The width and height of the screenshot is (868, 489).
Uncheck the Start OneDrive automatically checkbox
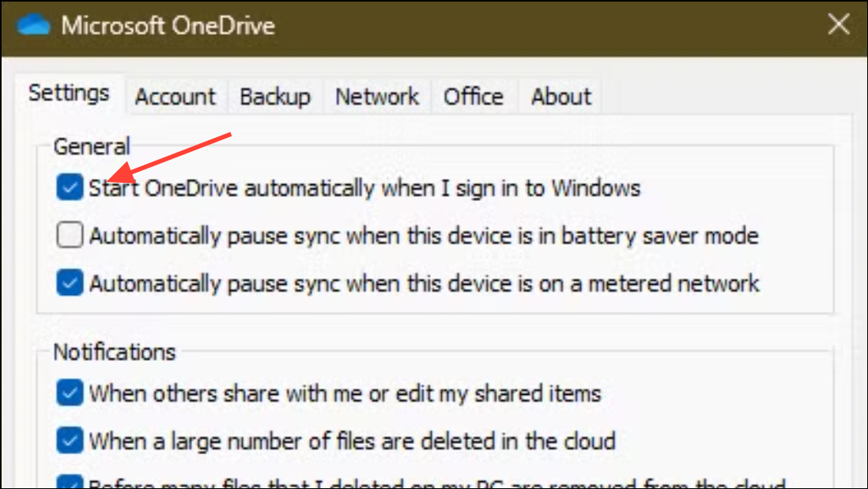point(70,188)
